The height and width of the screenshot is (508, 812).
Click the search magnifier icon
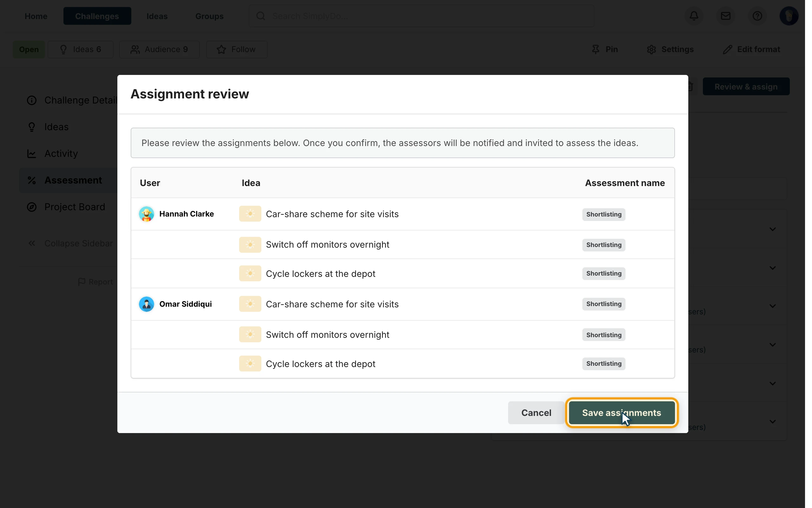[x=261, y=16]
